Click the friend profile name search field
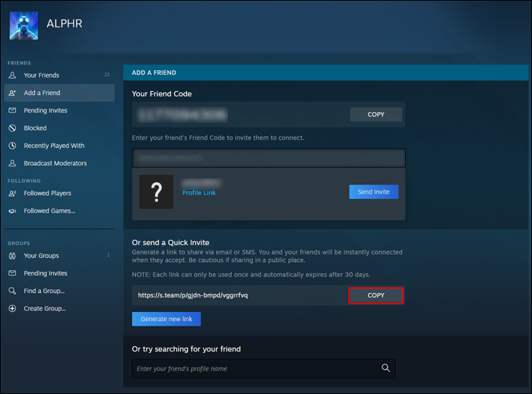This screenshot has height=394, width=532. click(264, 369)
